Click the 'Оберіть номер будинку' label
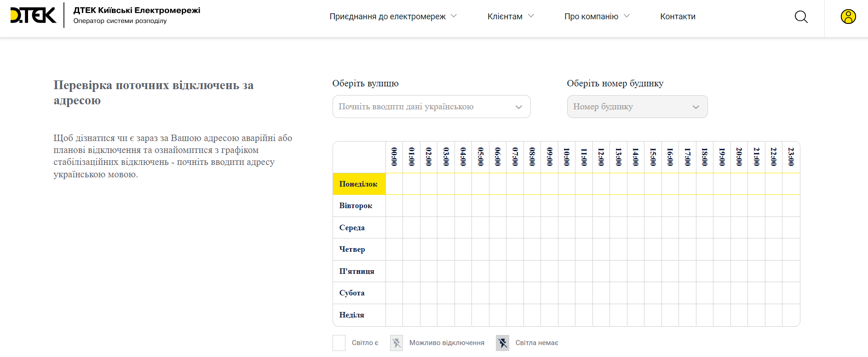This screenshot has width=868, height=357. pos(615,84)
